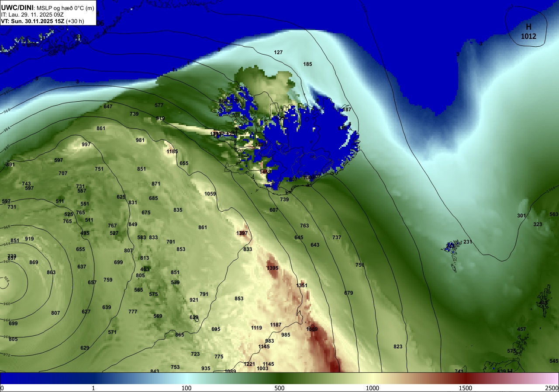559x392 pixels.
Task: Click the 849 height value
Action: coord(133,224)
